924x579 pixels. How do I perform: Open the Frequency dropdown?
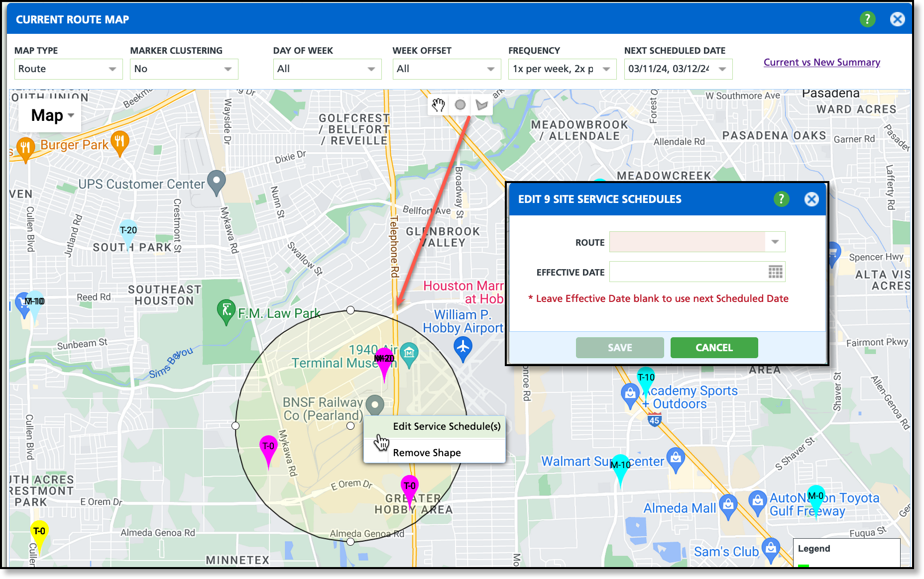pyautogui.click(x=563, y=69)
